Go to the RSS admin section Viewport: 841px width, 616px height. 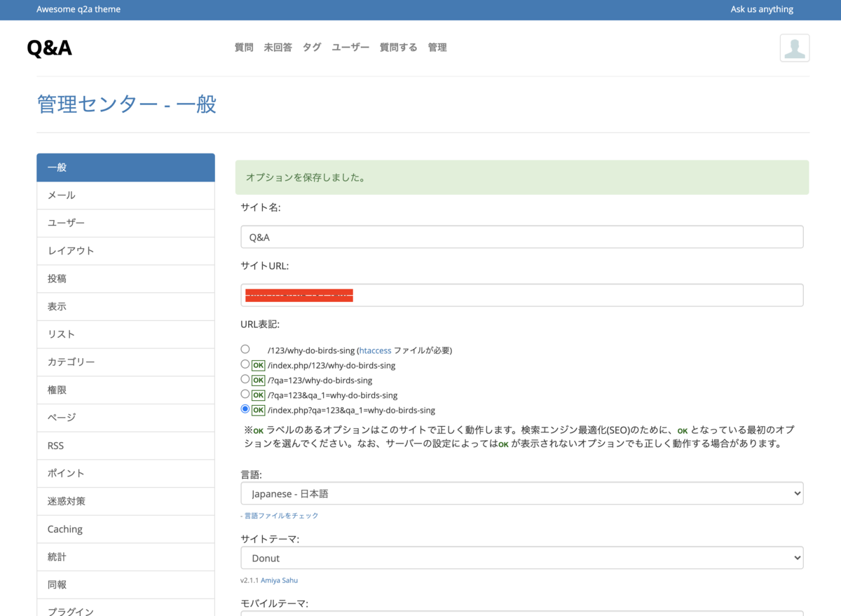[125, 446]
